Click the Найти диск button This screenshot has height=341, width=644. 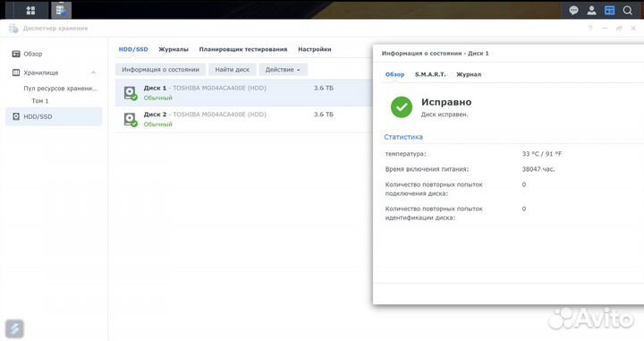(232, 70)
